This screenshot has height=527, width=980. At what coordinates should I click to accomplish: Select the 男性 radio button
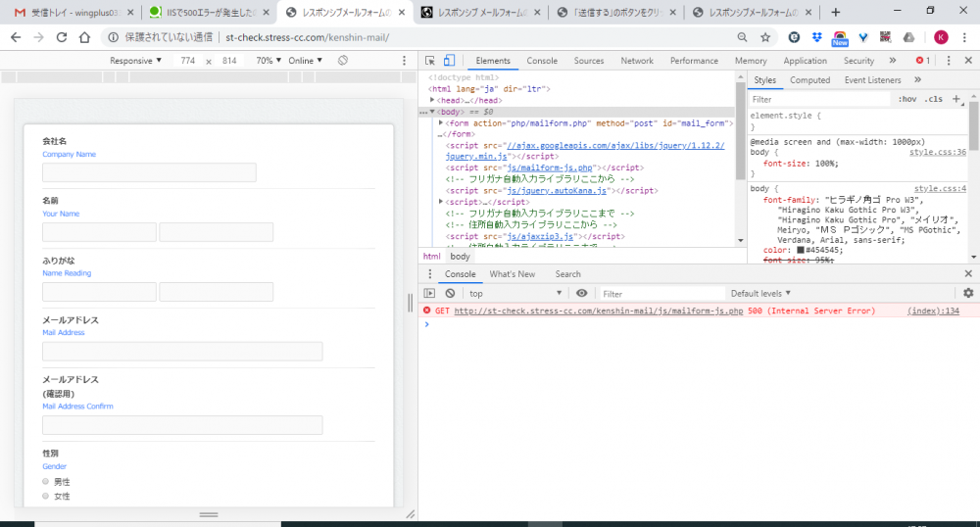[x=46, y=481]
